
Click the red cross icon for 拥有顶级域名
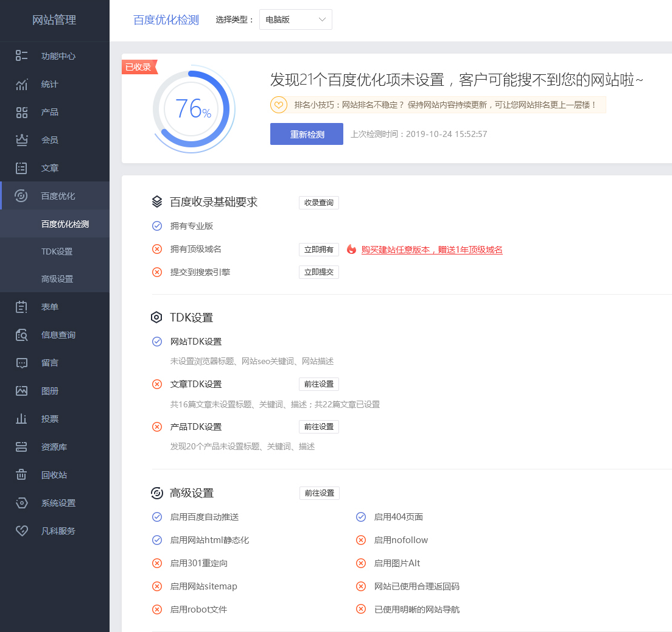[x=157, y=249]
